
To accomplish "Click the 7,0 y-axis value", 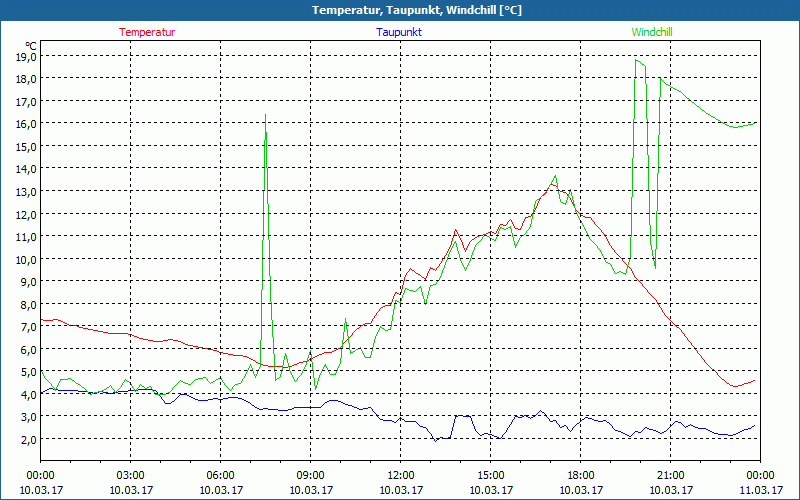I will point(29,327).
